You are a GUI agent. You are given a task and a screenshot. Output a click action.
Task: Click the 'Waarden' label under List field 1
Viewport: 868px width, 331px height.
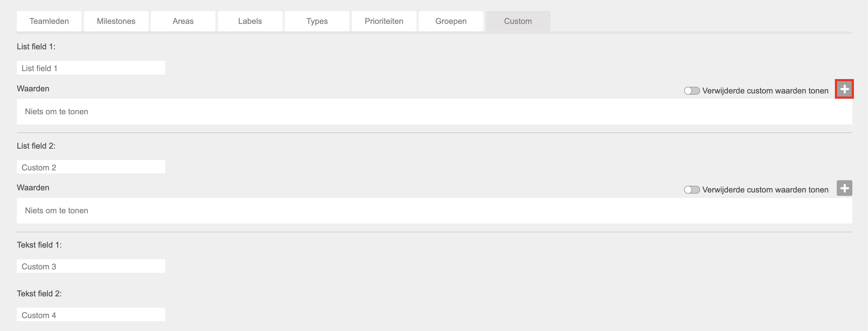pyautogui.click(x=33, y=89)
